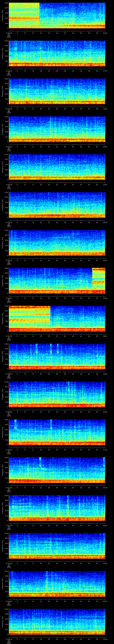
Task: Click the 15:36:00 start time label
Action: coord(9,298)
